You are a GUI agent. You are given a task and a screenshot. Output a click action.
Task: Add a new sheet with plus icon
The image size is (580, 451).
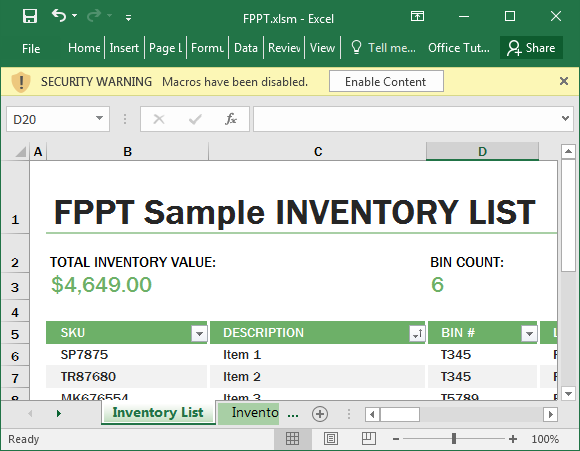(x=320, y=414)
